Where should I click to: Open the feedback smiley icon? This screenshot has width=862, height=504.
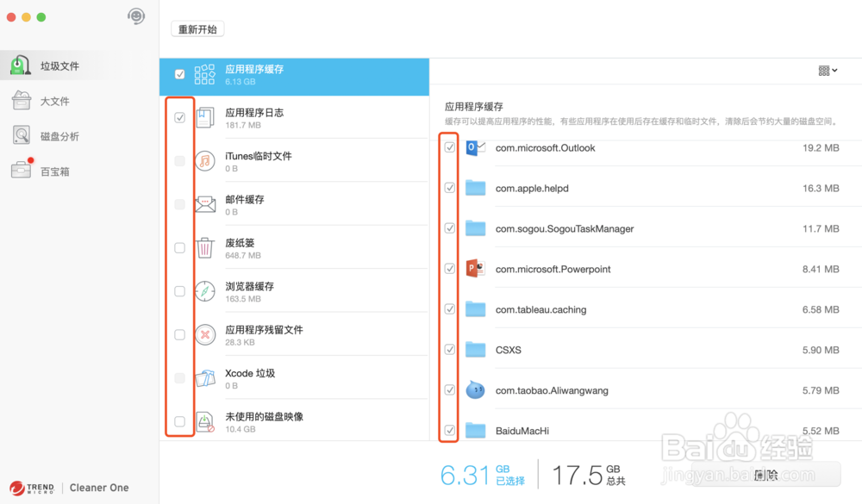136,16
